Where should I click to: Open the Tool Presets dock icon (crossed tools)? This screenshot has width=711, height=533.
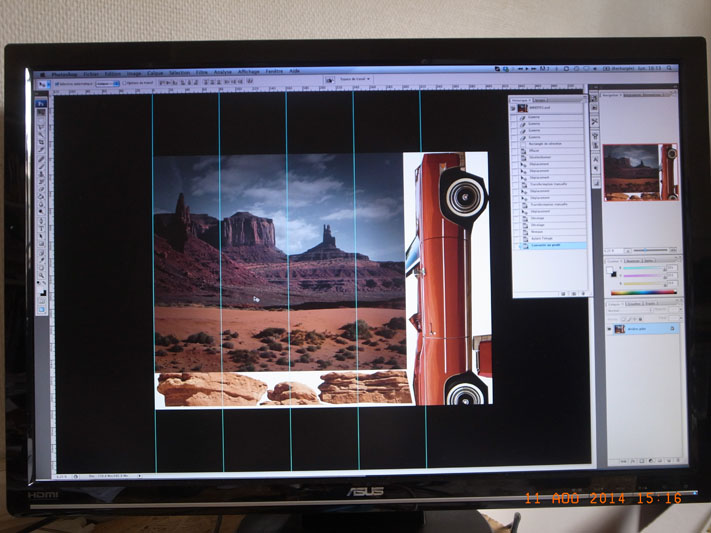[x=594, y=122]
